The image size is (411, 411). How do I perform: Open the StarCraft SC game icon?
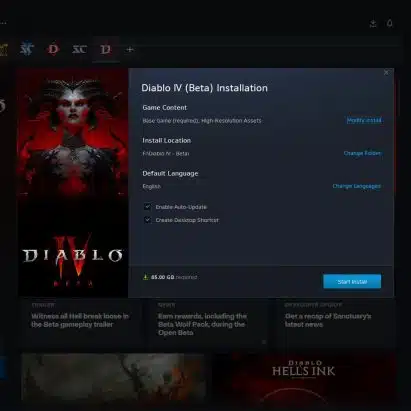click(x=79, y=49)
